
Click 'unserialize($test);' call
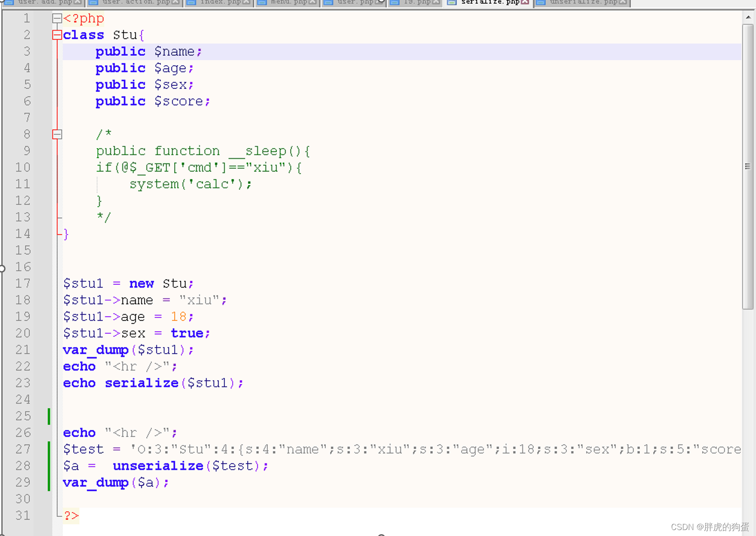point(191,466)
